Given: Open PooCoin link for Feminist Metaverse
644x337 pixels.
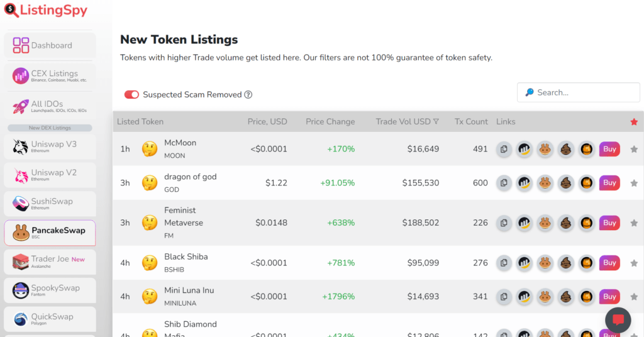Looking at the screenshot, I should tap(565, 223).
